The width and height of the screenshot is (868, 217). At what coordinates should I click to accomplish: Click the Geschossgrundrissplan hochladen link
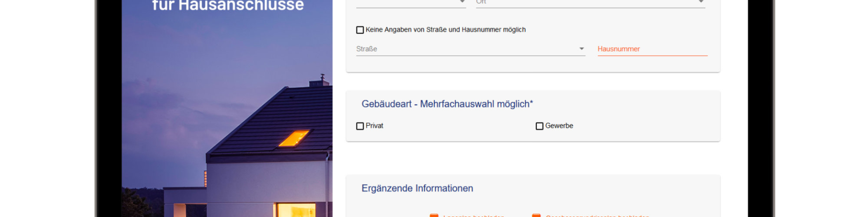coord(597,216)
